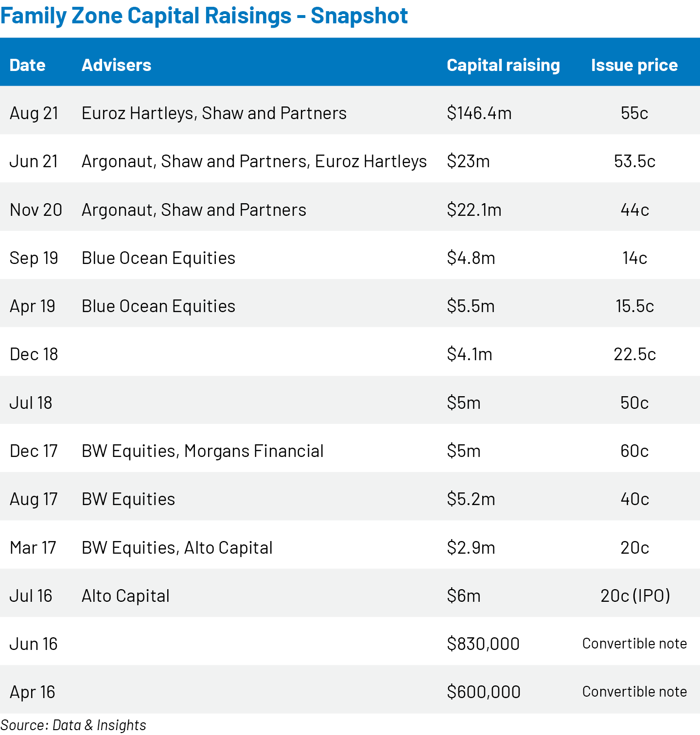Screen dimensions: 700x735
Task: Click Blue Ocean Equities in Sep 19 row
Action: 158,258
